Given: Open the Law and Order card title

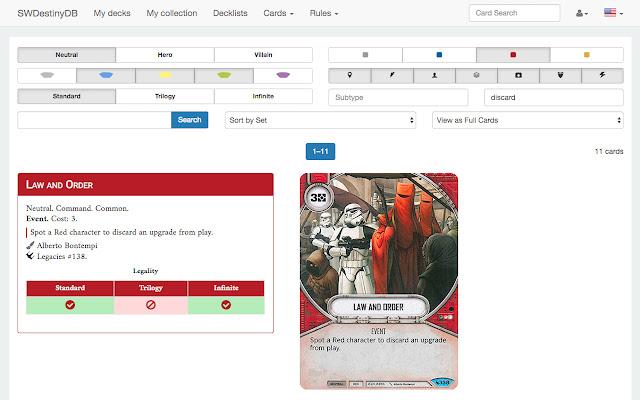Looking at the screenshot, I should point(60,185).
